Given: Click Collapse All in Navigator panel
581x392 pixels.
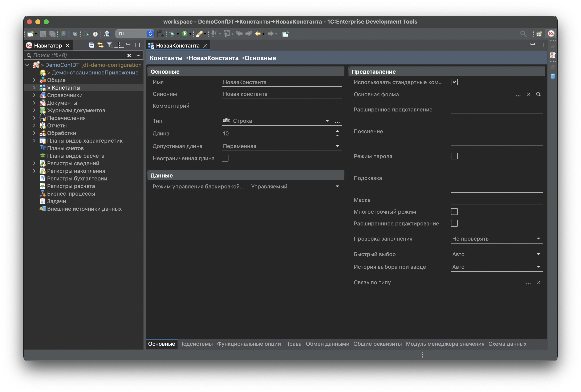Looking at the screenshot, I should (x=91, y=45).
